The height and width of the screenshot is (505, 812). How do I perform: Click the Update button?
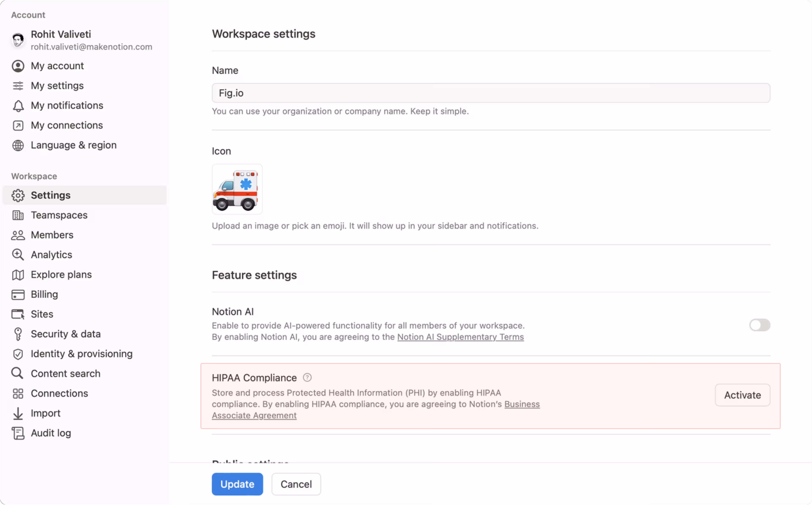pos(237,484)
